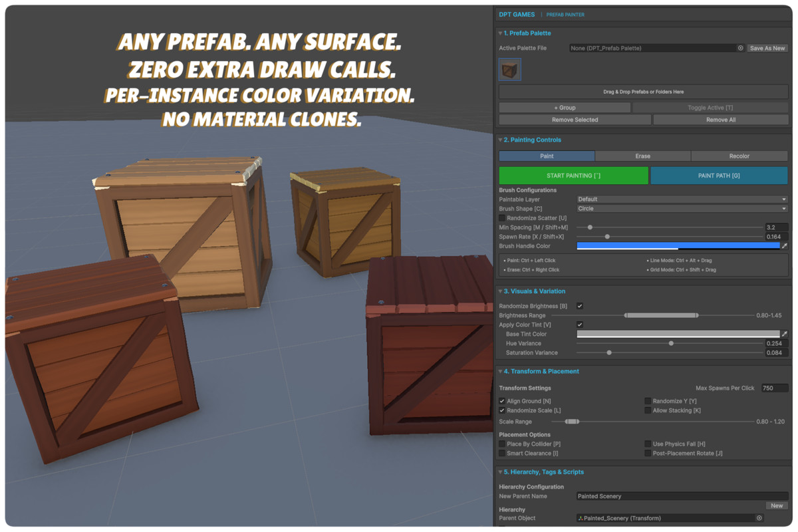Viewport: 798px width, 532px height.
Task: Select the crate prefab thumbnail in palette
Action: click(x=510, y=69)
